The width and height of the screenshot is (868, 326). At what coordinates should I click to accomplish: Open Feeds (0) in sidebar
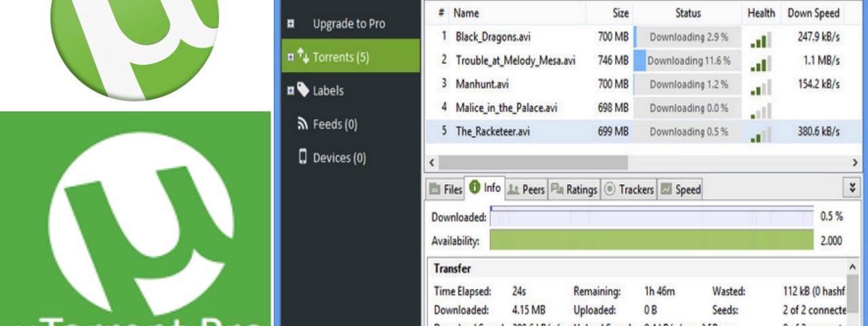tap(335, 124)
